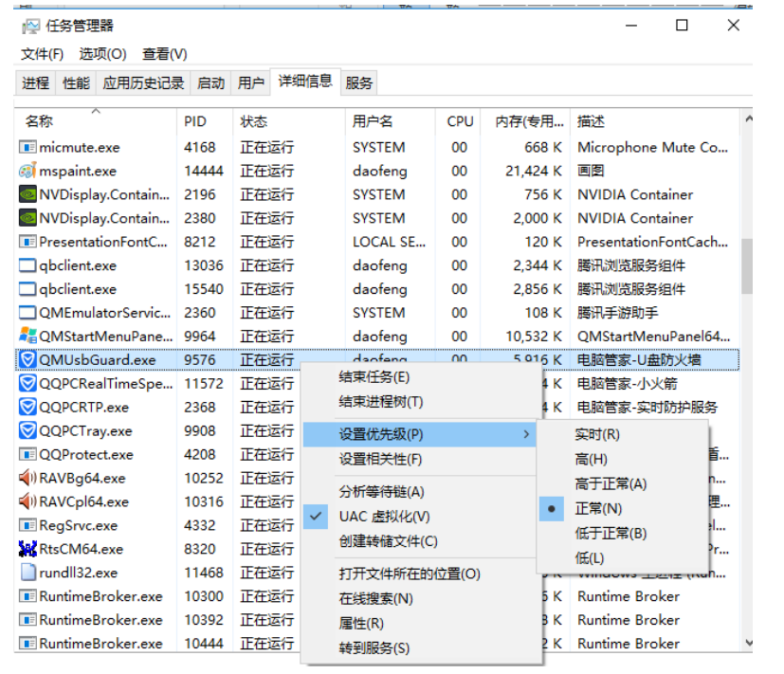Click RuntimeBroker.exe icon for PID 10444
784x674 pixels.
27,643
